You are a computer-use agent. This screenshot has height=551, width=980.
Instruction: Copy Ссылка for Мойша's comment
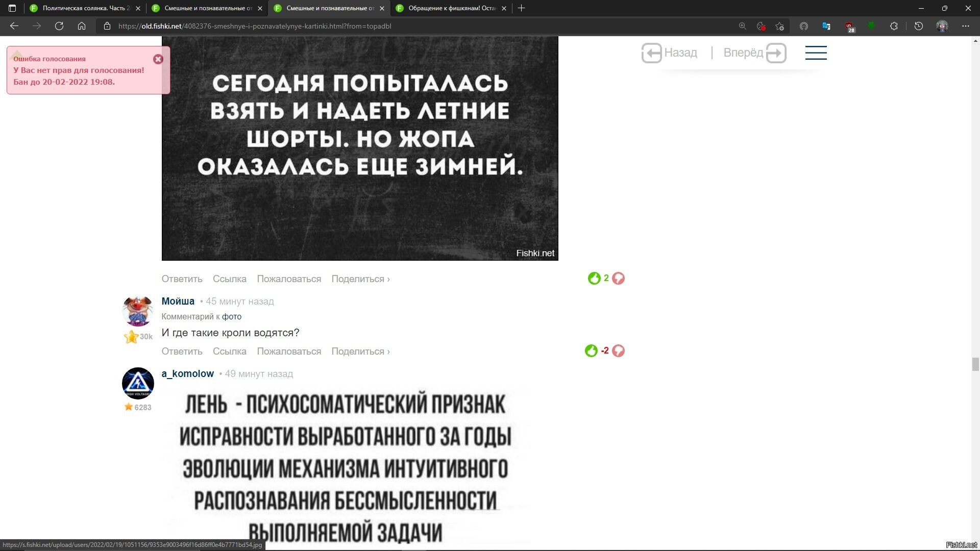pos(229,352)
